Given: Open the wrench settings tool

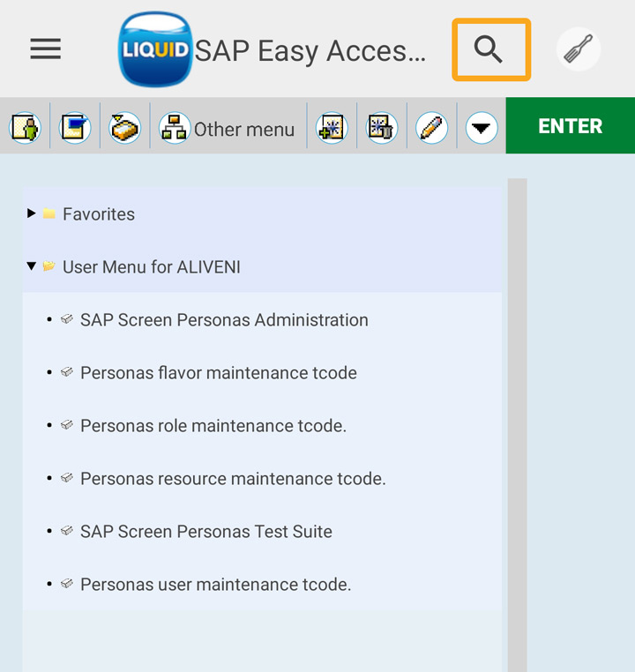Looking at the screenshot, I should 579,49.
